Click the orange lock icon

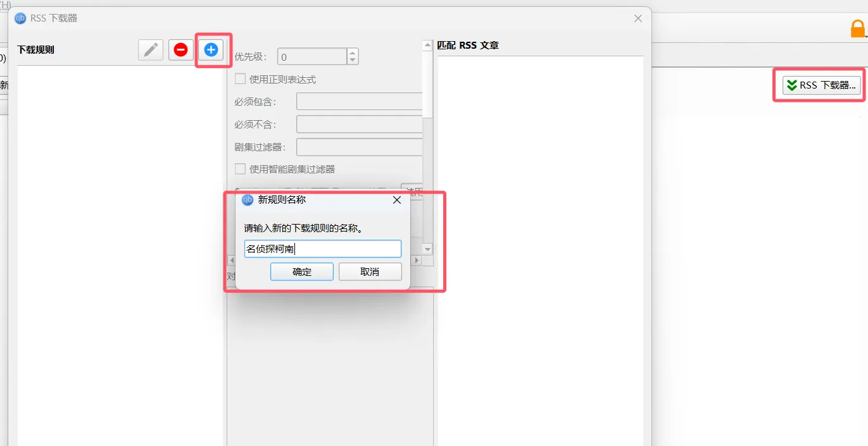[858, 29]
